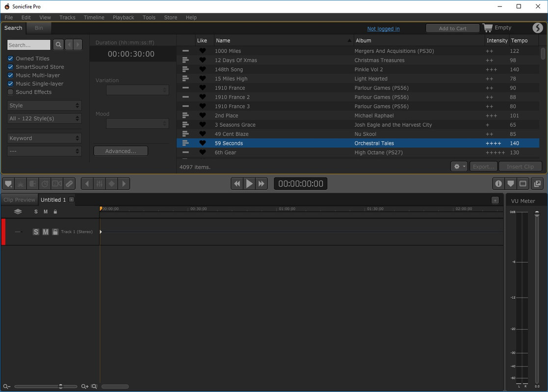Zoom in timeline with the plus magnifier
The height and width of the screenshot is (392, 548).
[x=84, y=386]
